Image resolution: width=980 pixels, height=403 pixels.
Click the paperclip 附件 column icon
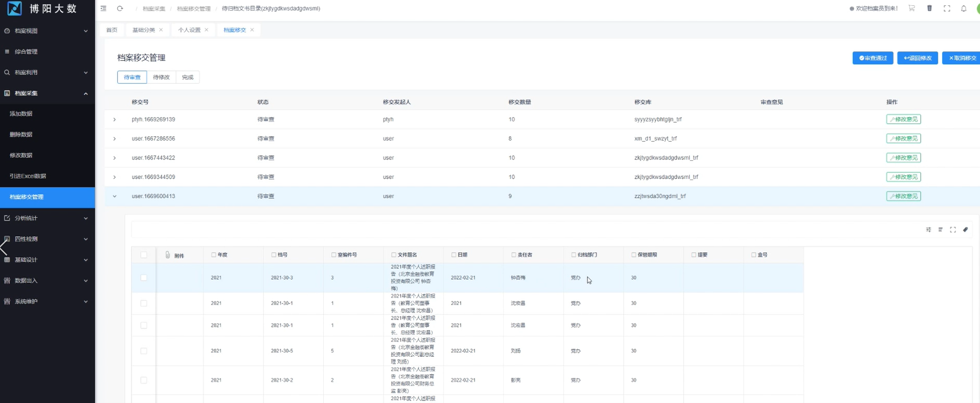(167, 255)
